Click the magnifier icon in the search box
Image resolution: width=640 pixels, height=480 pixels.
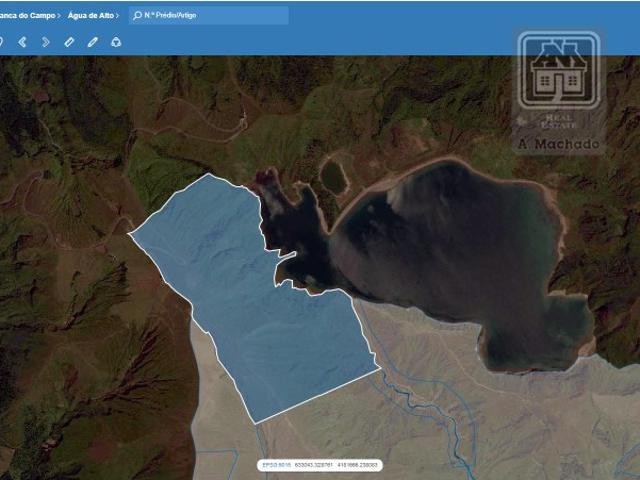pyautogui.click(x=137, y=16)
